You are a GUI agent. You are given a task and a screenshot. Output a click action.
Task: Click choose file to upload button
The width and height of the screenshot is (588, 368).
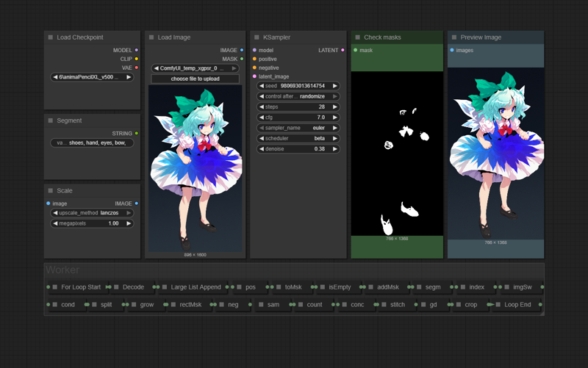pos(195,79)
